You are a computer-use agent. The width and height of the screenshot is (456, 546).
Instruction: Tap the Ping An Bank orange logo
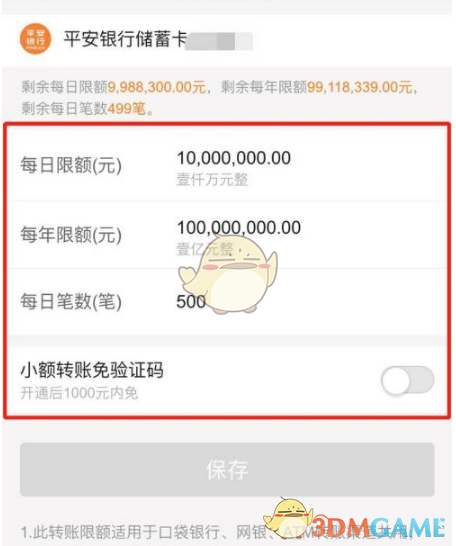click(x=35, y=39)
